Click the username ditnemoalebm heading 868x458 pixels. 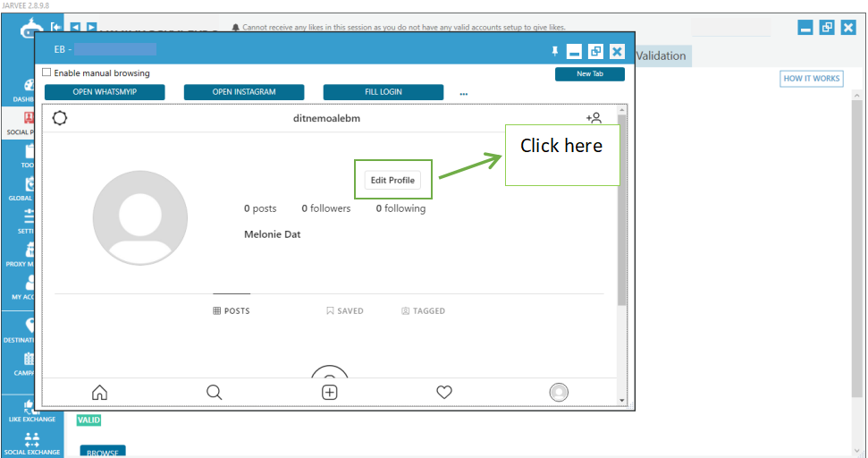click(x=326, y=118)
